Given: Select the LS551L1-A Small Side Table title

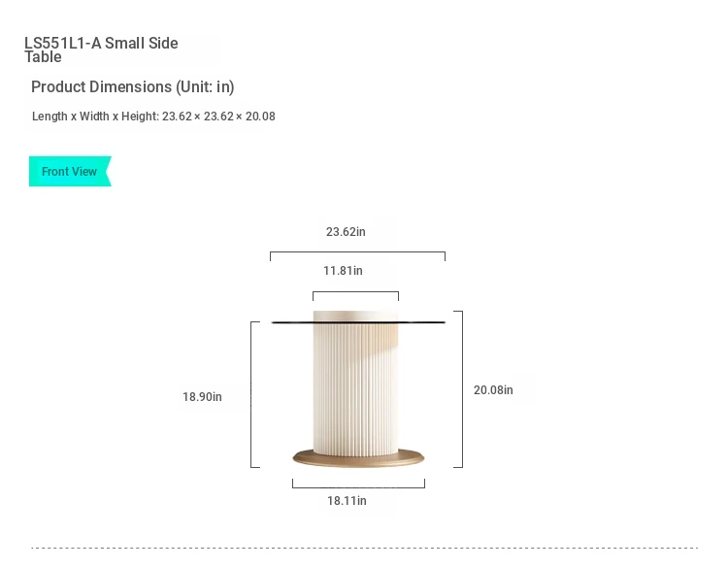Looking at the screenshot, I should click(x=101, y=50).
